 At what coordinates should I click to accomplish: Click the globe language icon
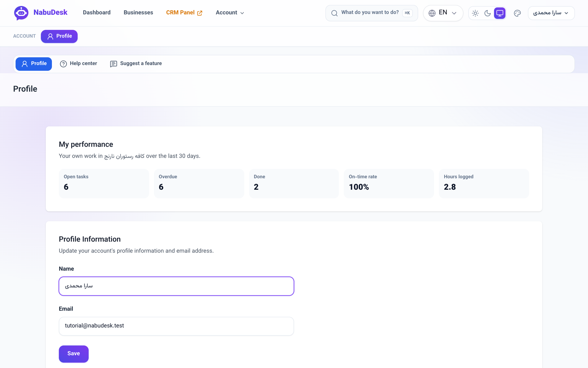click(432, 13)
